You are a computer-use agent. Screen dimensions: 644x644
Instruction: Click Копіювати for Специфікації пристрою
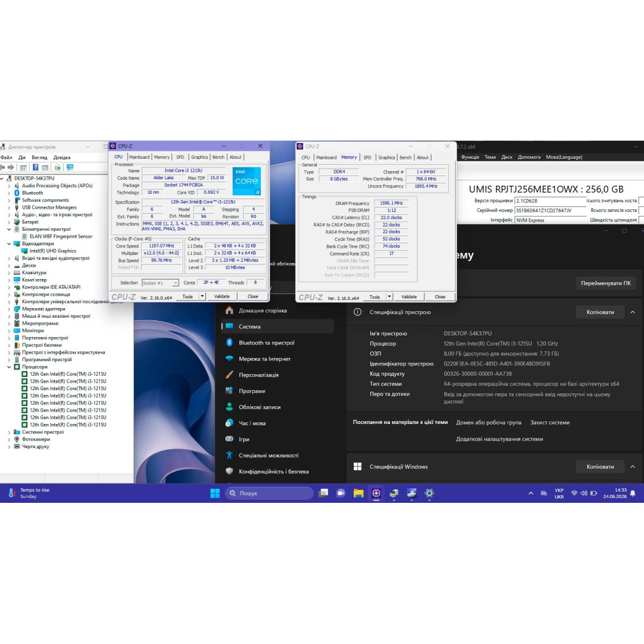click(600, 312)
